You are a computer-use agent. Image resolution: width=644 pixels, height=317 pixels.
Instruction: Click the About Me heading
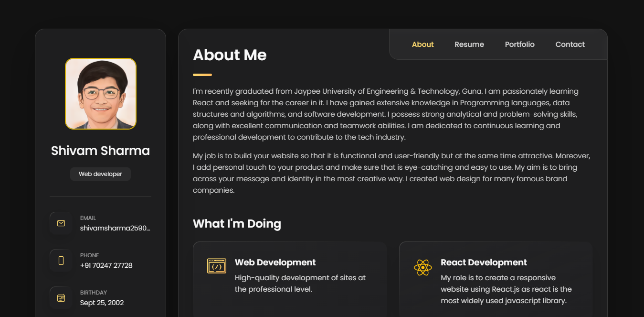pos(230,55)
